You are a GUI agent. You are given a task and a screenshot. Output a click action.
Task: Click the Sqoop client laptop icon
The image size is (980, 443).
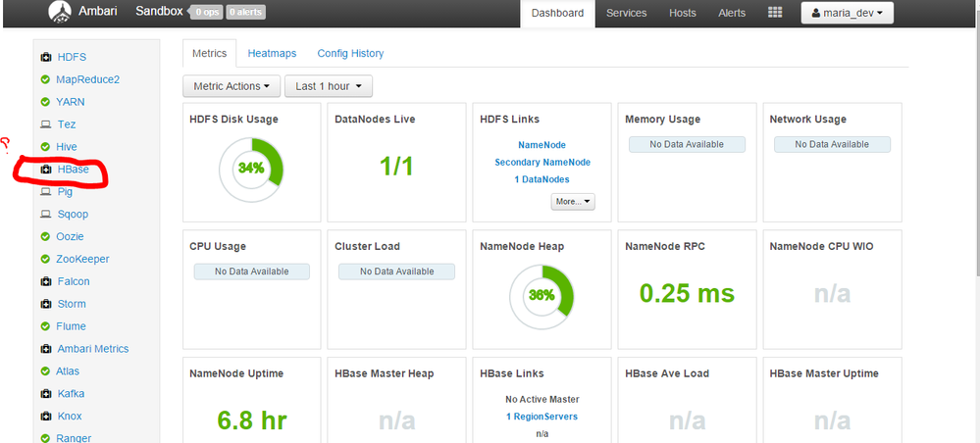pyautogui.click(x=45, y=215)
